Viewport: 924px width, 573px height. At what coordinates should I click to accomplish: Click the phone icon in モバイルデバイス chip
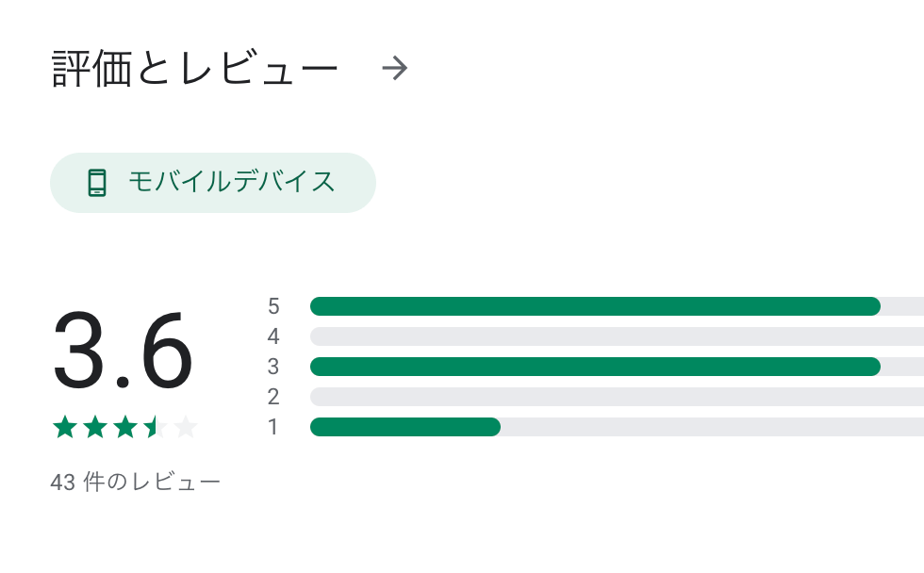97,183
